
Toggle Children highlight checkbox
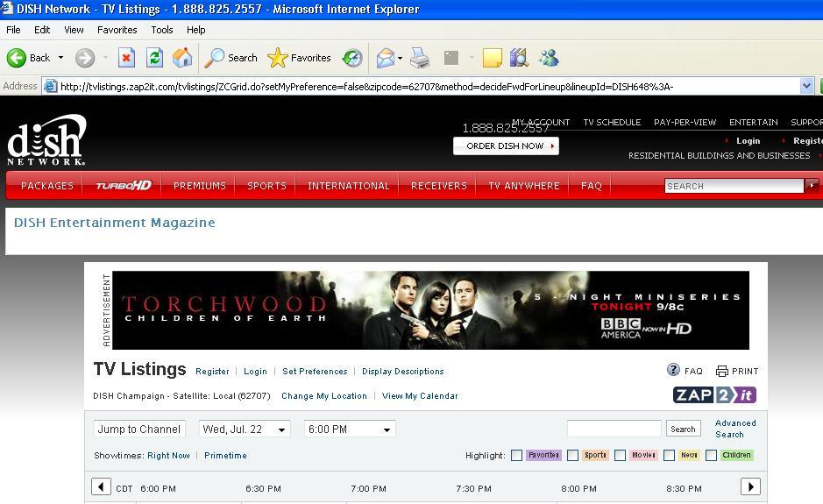click(711, 455)
